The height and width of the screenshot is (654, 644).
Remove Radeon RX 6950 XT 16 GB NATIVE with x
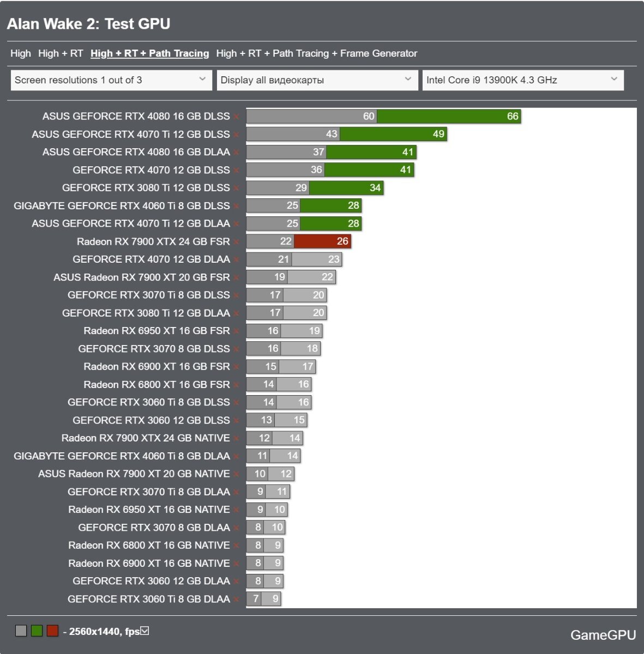point(236,510)
